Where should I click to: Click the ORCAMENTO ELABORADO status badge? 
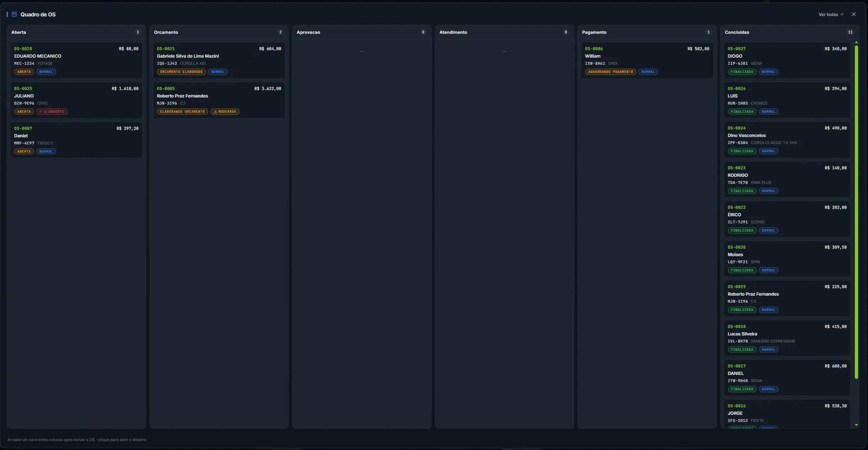[x=181, y=72]
